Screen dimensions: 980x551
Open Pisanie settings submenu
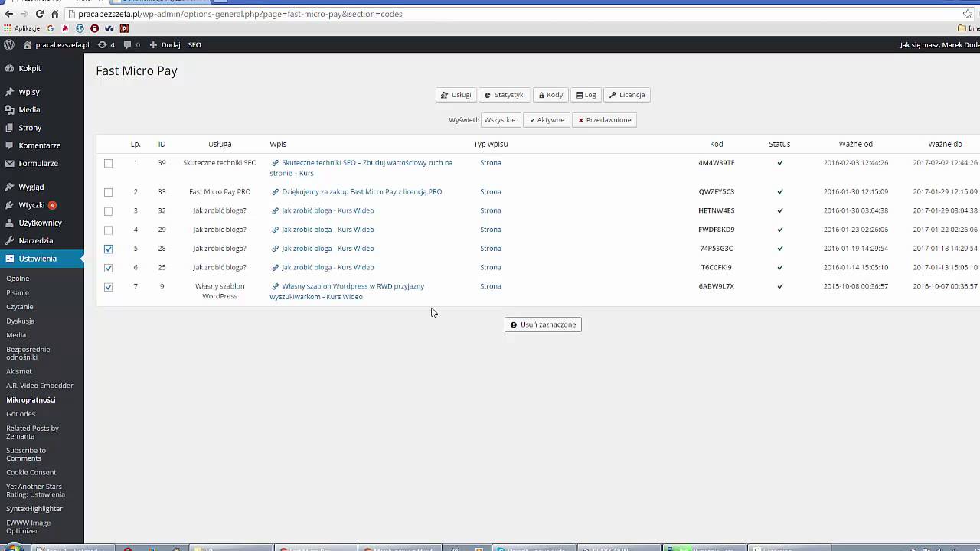click(18, 292)
